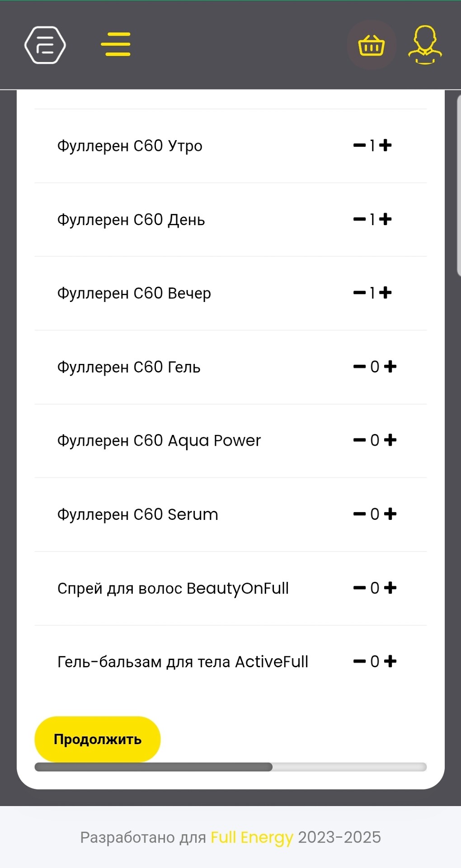Screen dimensions: 461x868
Task: Click the yellow Продолжить button
Action: pos(98,739)
